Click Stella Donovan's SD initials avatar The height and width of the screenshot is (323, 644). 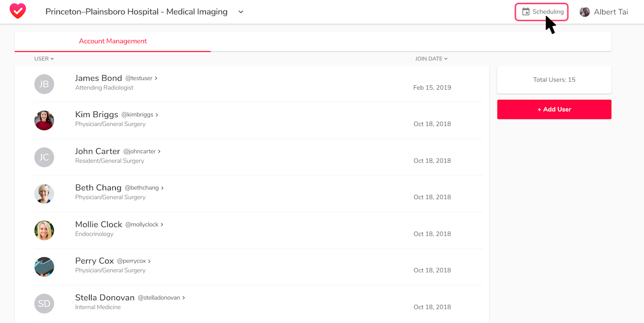pos(44,303)
